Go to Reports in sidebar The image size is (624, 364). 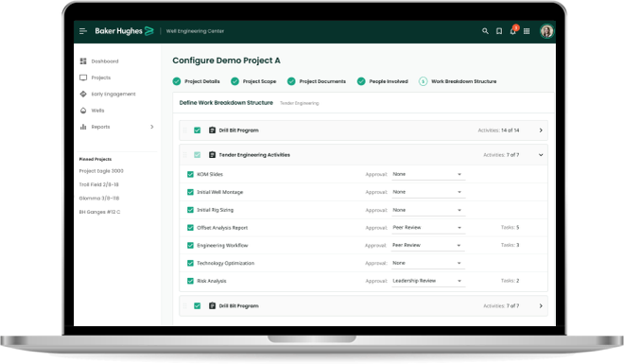tap(100, 127)
